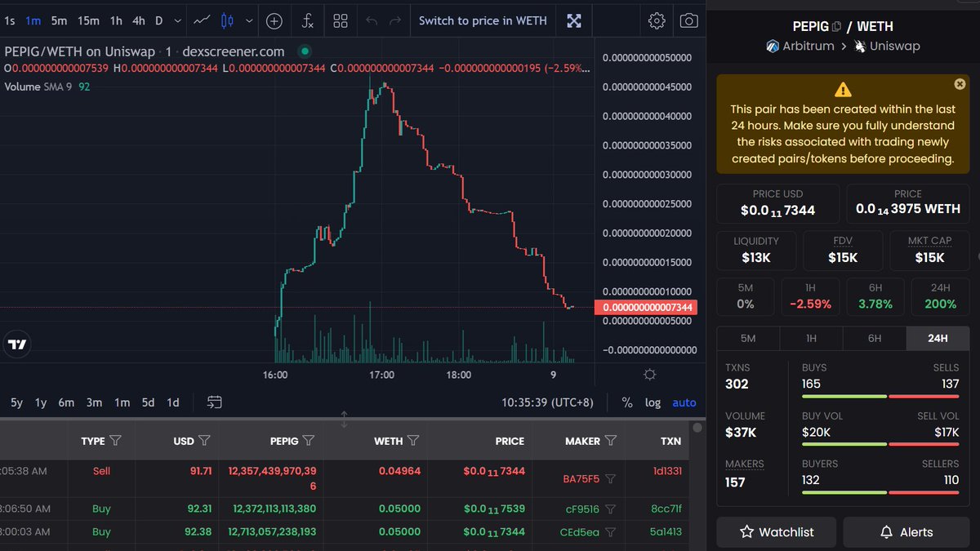Switch stats to the 1H tab

pos(811,338)
